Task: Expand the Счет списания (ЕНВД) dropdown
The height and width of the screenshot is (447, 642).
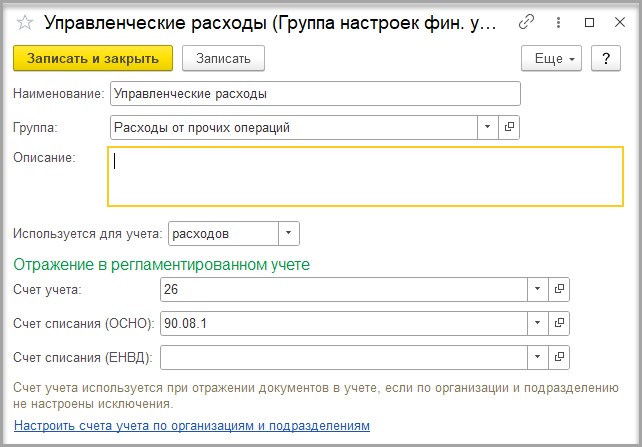Action: click(538, 357)
